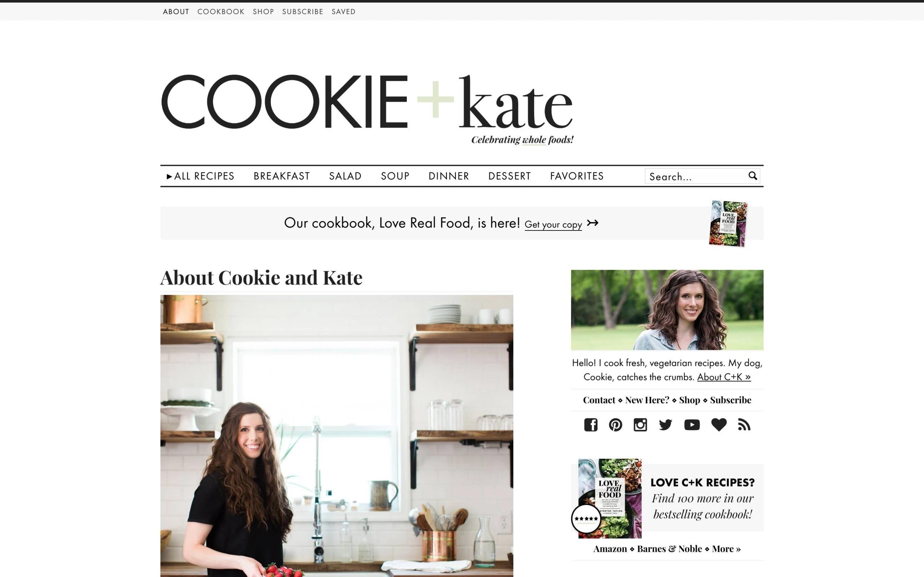
Task: Open the About C+K link
Action: pyautogui.click(x=724, y=377)
